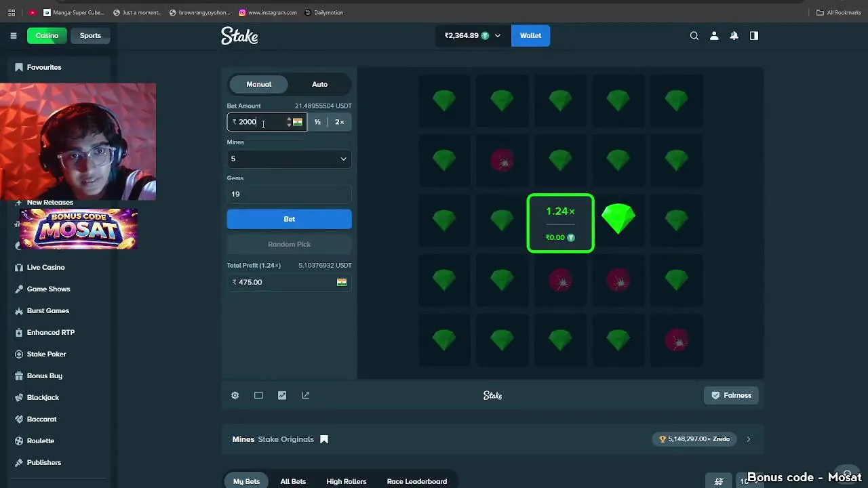This screenshot has width=868, height=488.
Task: Switch to Sports section
Action: (x=90, y=36)
